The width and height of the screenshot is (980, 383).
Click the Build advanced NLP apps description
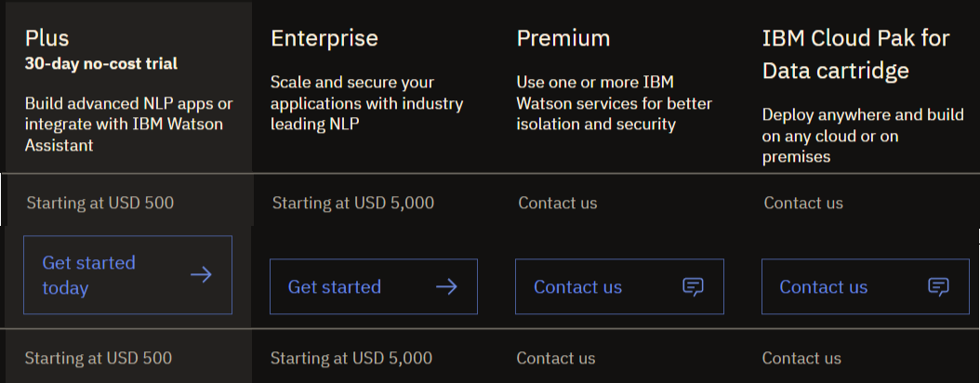[128, 124]
